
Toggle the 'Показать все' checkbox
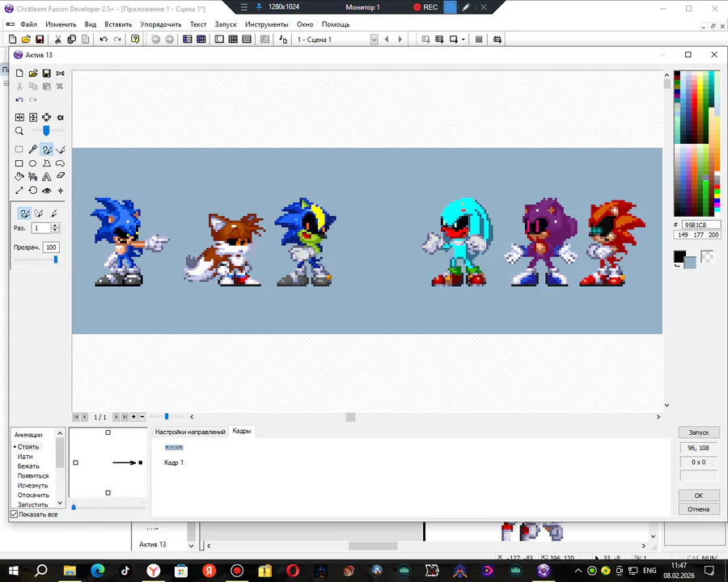[14, 514]
